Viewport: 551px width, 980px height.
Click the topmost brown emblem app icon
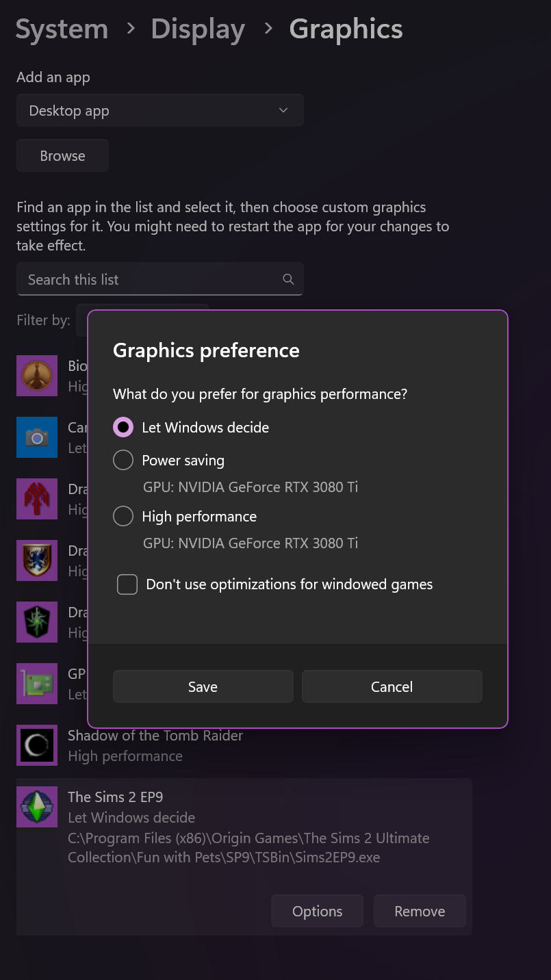pyautogui.click(x=37, y=376)
